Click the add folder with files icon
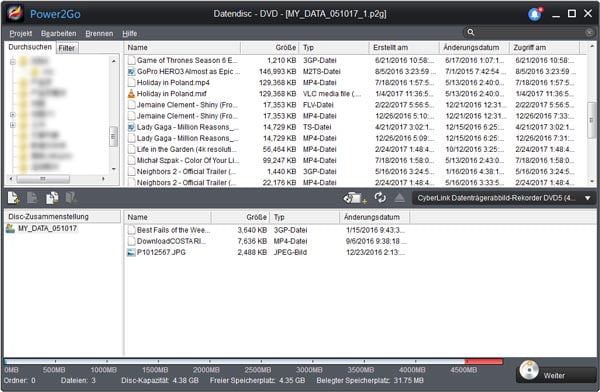Viewport: 600px width, 392px height. (52, 198)
